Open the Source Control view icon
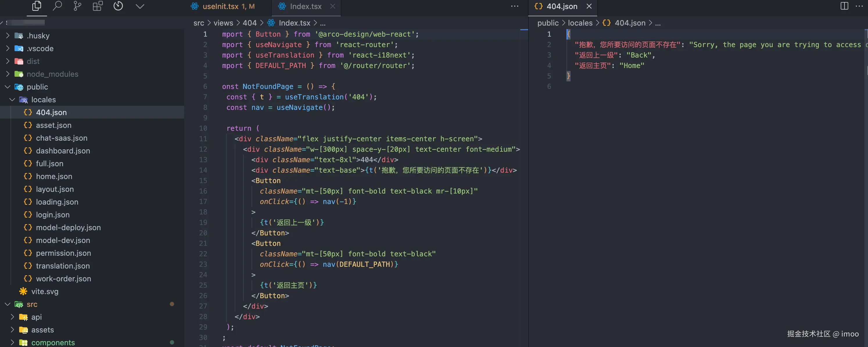Screen dimensions: 868x347 77,6
